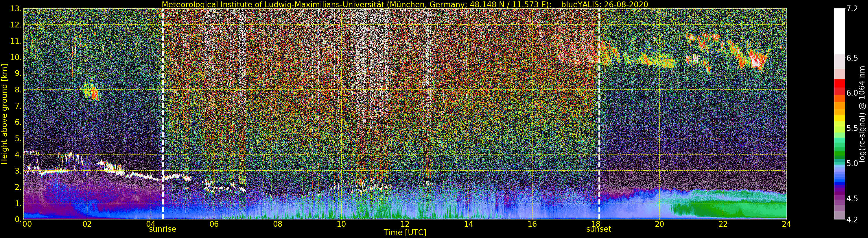Click the Time [UTC] axis title

coord(405,232)
